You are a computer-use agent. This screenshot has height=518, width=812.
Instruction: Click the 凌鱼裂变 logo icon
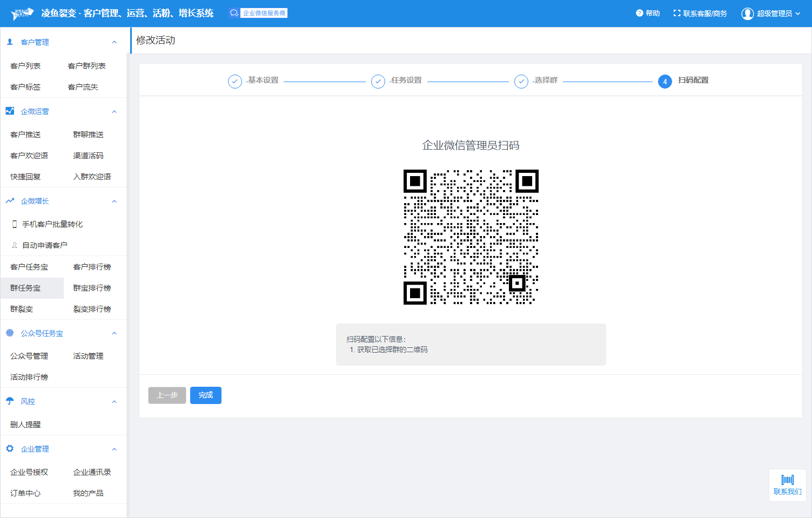[23, 14]
